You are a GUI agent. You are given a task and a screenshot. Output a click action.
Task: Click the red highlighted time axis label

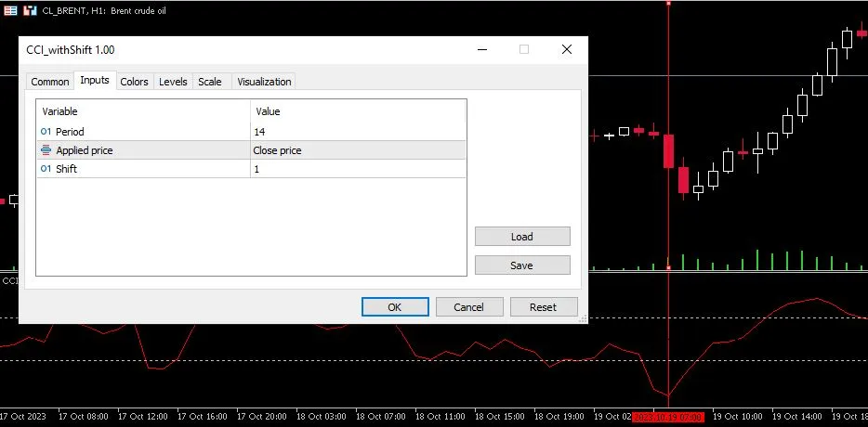point(667,418)
